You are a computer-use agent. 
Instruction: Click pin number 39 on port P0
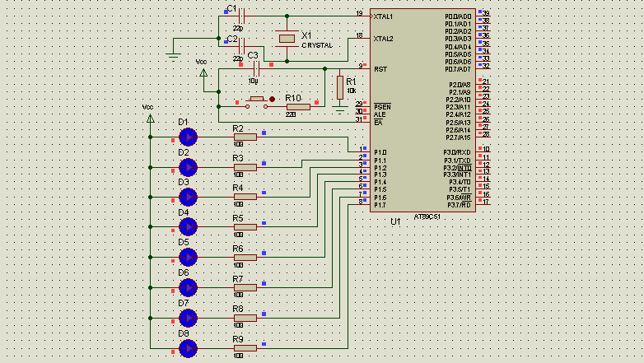[x=486, y=13]
